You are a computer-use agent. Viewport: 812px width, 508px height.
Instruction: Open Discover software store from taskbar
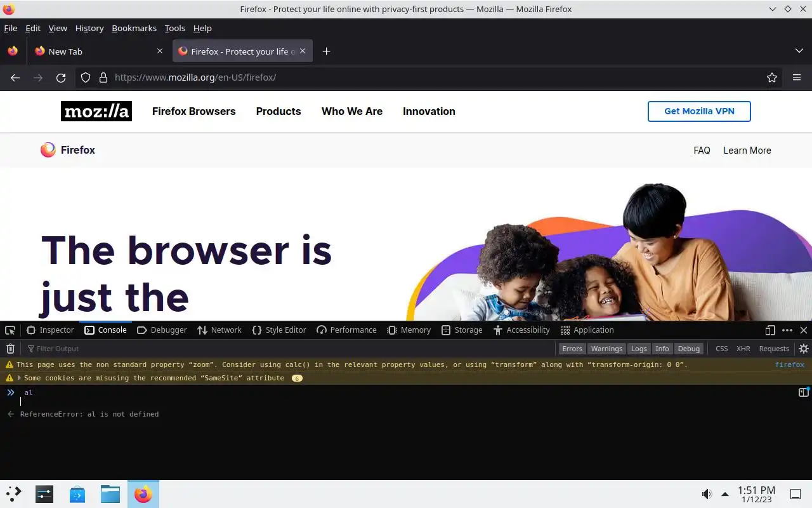(77, 494)
